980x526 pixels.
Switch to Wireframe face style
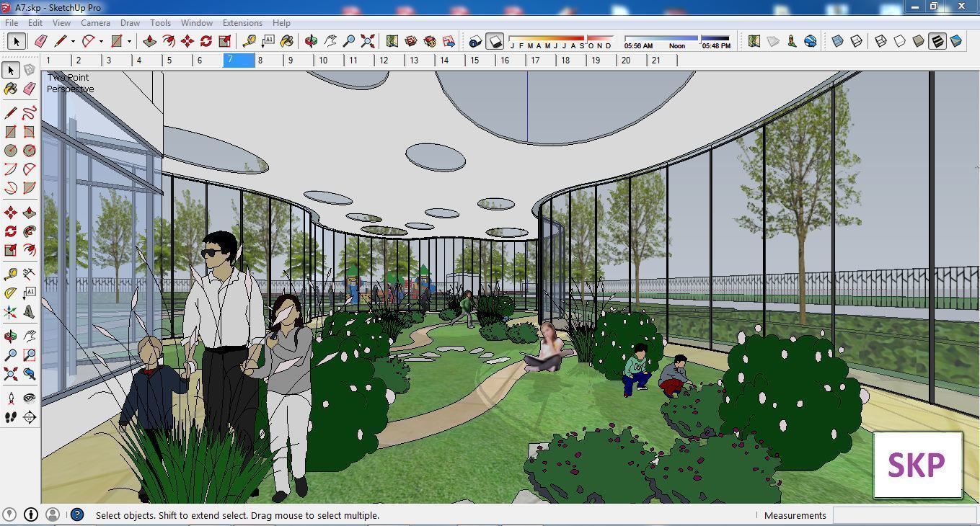point(881,41)
